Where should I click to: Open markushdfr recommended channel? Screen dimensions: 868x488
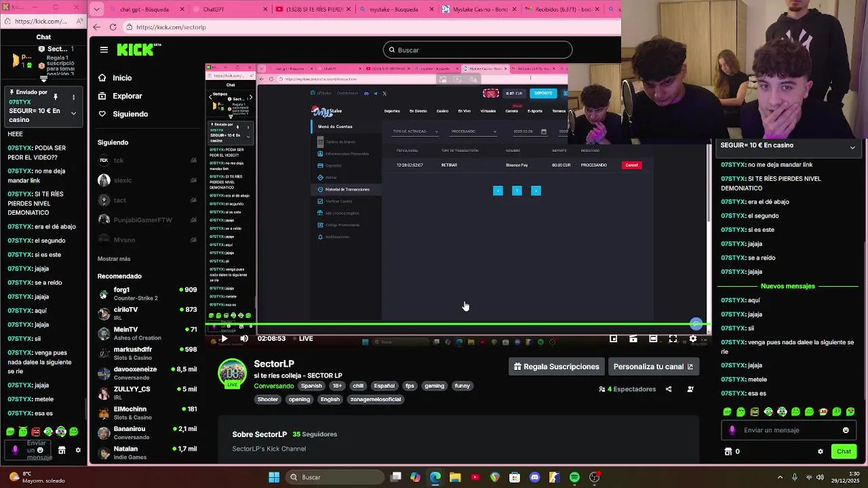click(x=146, y=353)
